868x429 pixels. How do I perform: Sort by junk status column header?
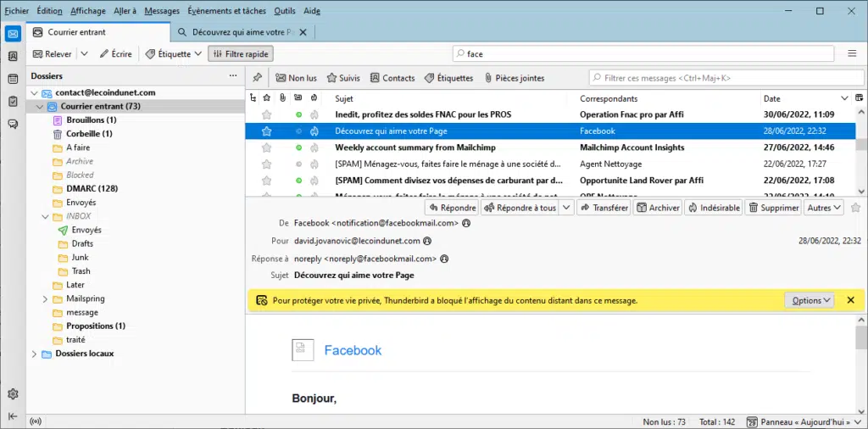click(x=314, y=98)
